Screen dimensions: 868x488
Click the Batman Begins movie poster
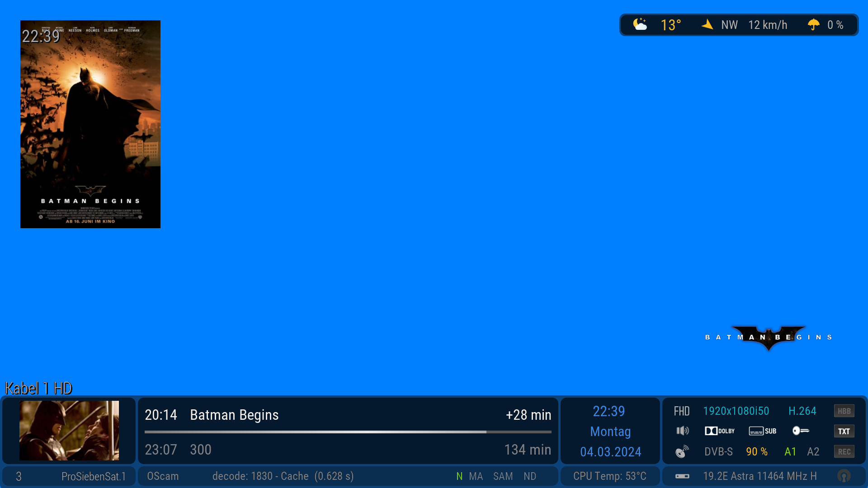90,124
